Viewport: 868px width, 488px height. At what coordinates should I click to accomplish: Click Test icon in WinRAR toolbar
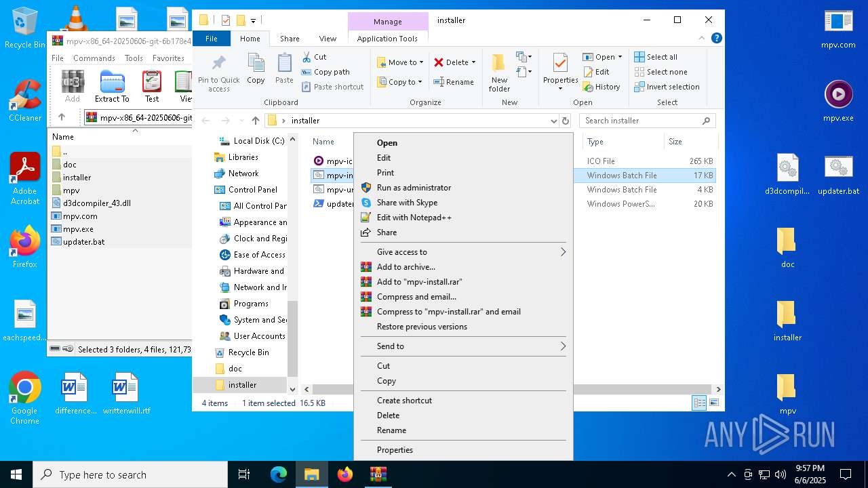pos(152,86)
